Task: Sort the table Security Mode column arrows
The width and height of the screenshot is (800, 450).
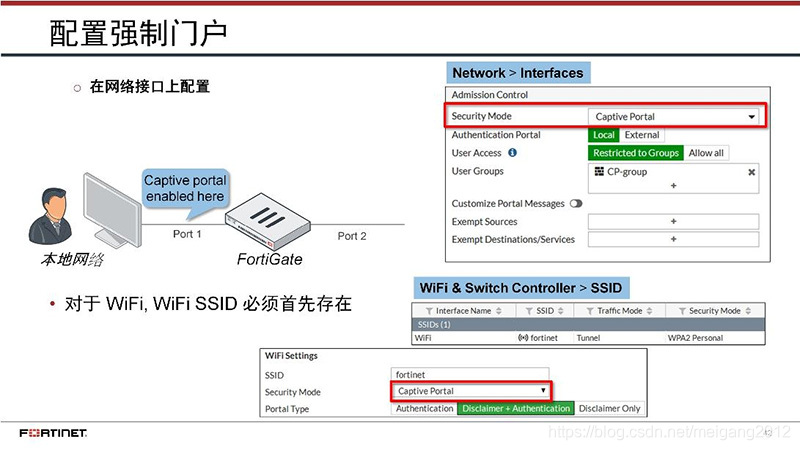Action: tap(748, 311)
